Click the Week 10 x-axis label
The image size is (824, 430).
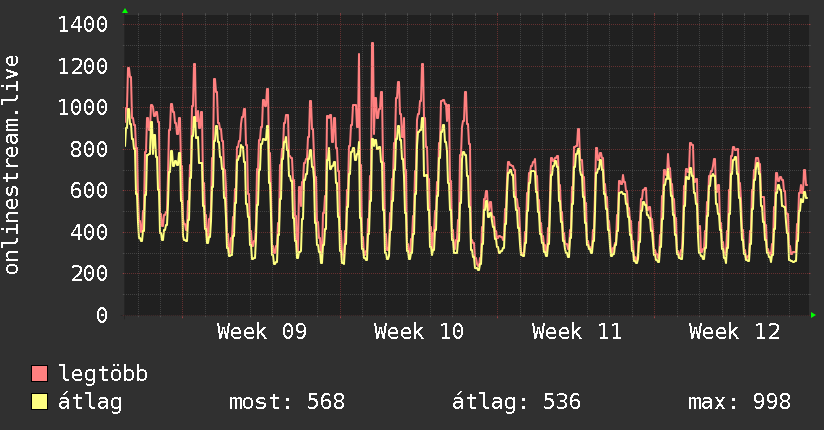(419, 332)
